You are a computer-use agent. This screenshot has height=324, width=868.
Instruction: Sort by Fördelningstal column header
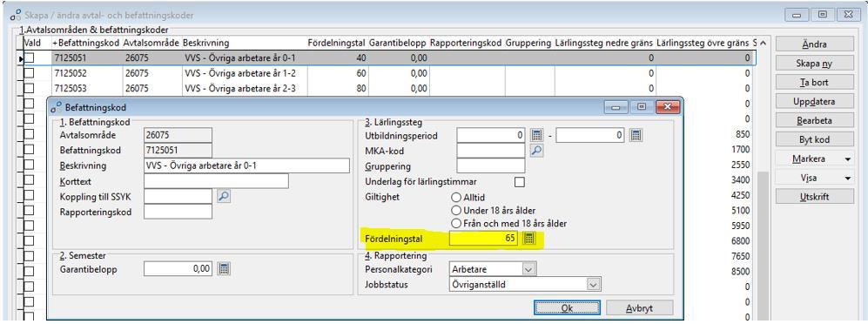pos(337,43)
